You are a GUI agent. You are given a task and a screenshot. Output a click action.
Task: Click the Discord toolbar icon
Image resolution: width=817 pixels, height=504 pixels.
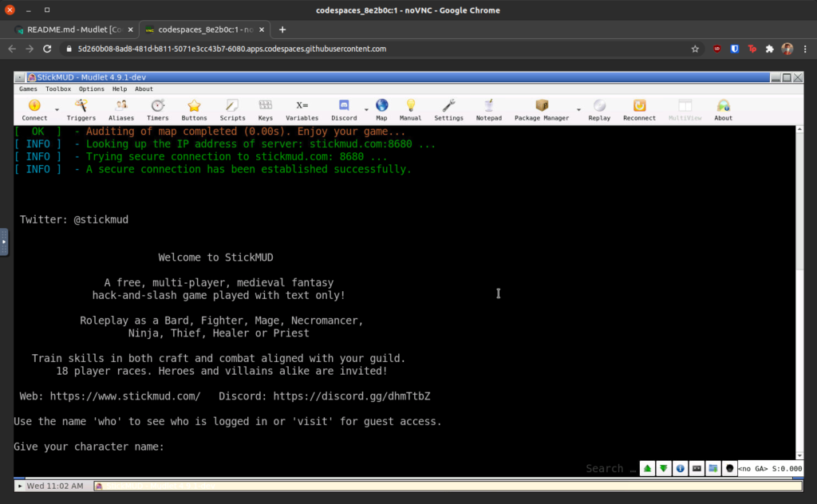click(x=344, y=110)
